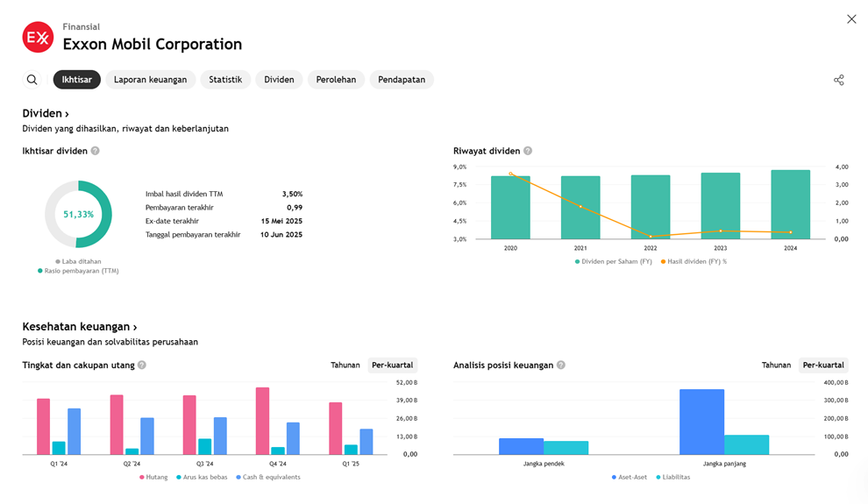Open help icon next to Ikhtisar dividen
Screen dimensions: 868x504
click(96, 151)
